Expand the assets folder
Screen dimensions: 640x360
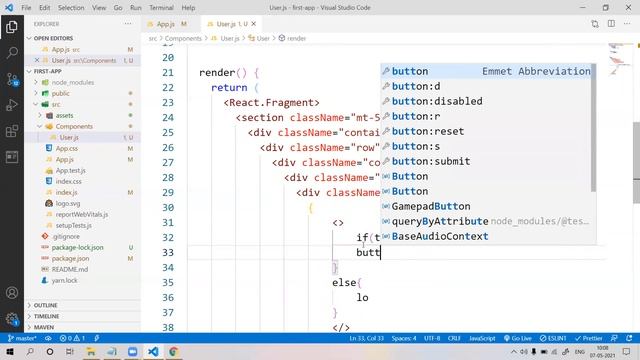point(64,116)
